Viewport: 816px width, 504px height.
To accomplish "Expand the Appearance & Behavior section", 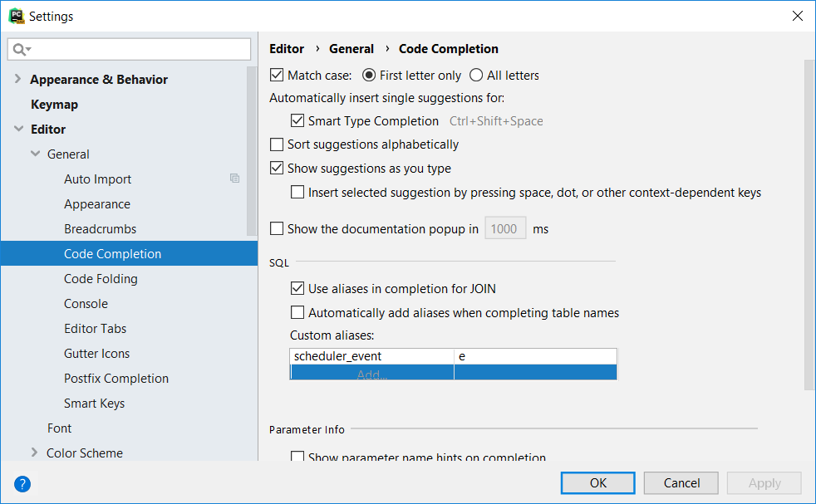I will click(x=18, y=80).
